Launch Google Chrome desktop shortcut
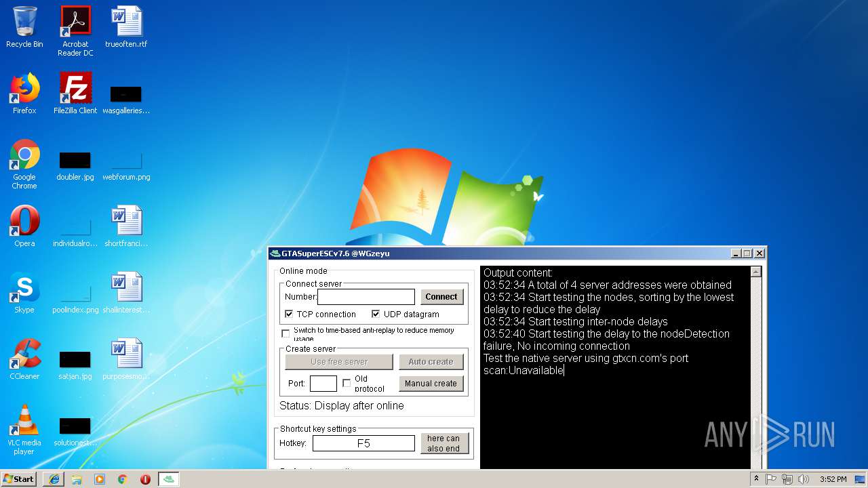The image size is (868, 488). click(24, 164)
